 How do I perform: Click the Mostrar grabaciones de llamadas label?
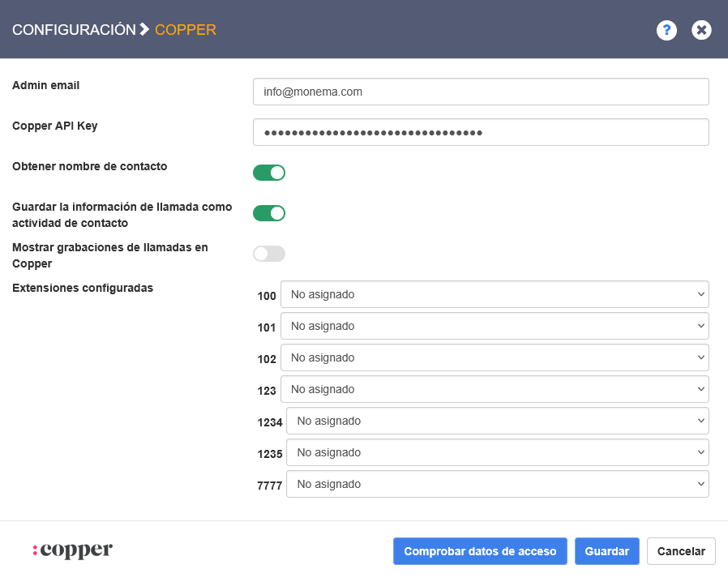[110, 255]
